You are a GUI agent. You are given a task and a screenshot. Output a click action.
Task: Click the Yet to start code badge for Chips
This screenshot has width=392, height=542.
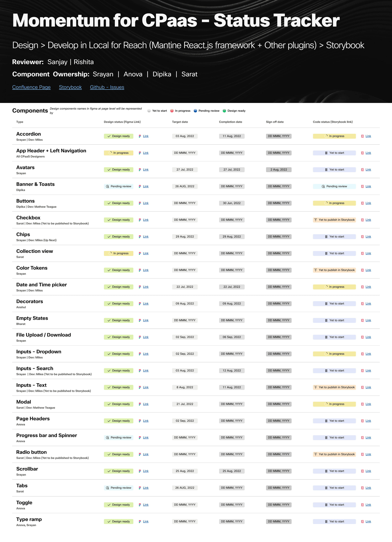pyautogui.click(x=334, y=237)
